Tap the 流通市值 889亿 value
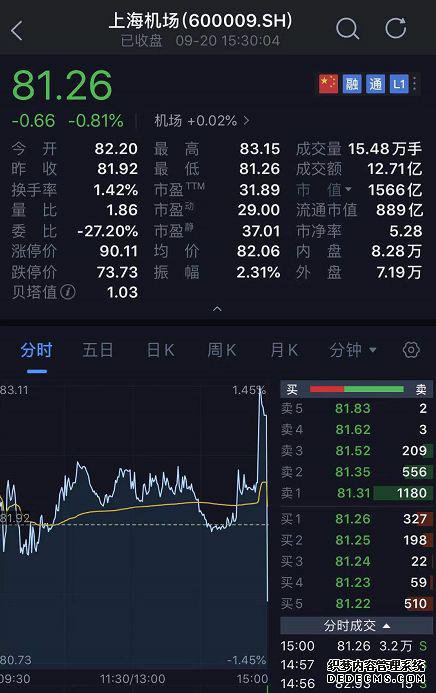Screen dimensions: 436x693 tap(399, 210)
